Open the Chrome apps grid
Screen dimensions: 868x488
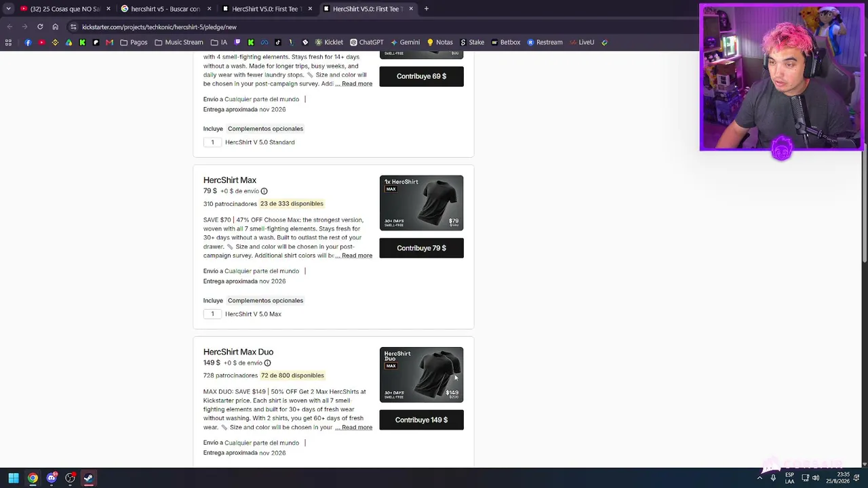point(8,42)
